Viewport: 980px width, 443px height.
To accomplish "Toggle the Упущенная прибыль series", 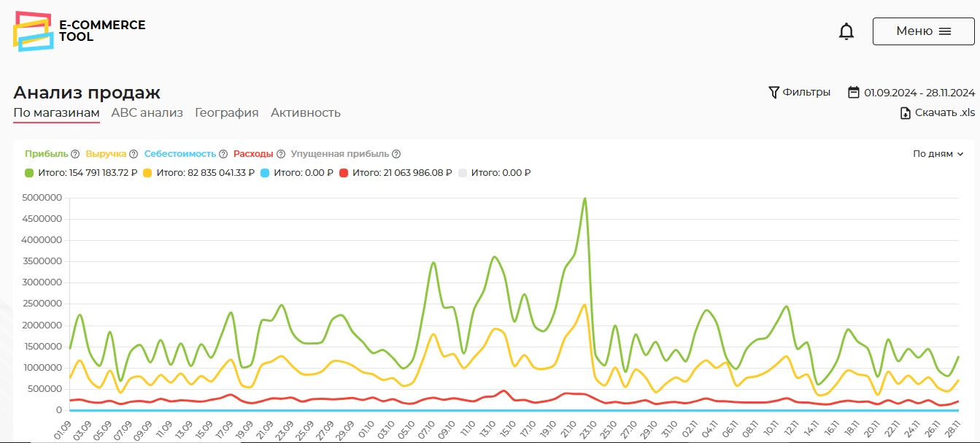I will coord(339,154).
